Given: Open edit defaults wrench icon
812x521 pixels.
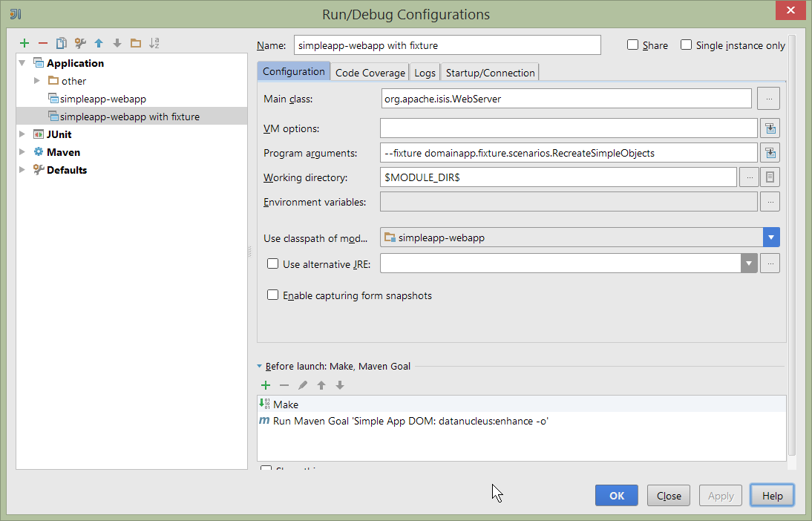Looking at the screenshot, I should coord(80,43).
